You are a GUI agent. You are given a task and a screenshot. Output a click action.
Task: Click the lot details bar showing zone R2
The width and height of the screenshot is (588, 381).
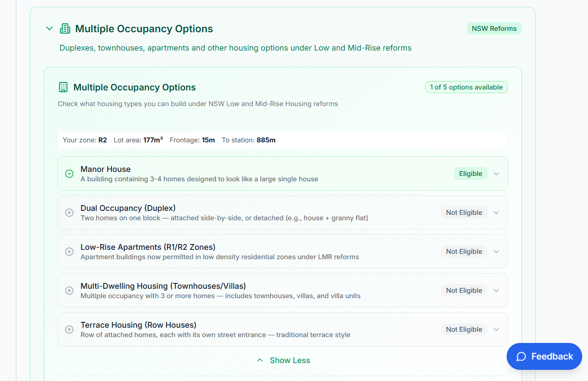pyautogui.click(x=283, y=140)
